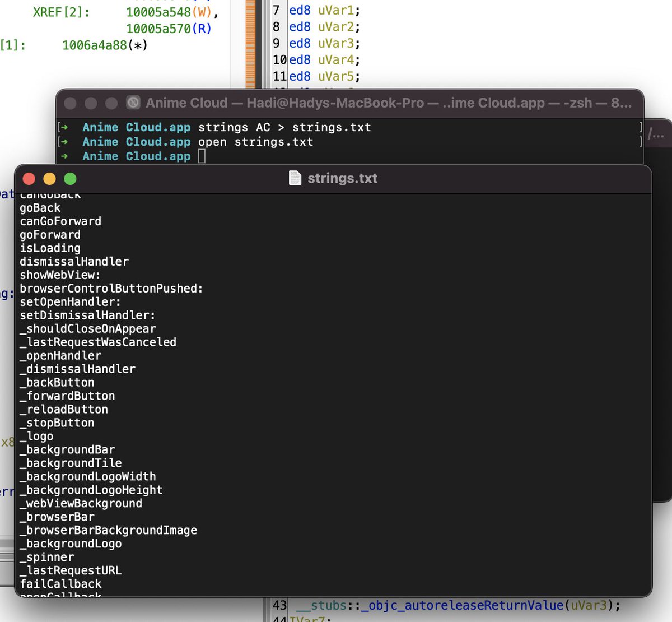
Task: Click the '_spinner' line
Action: pyautogui.click(x=47, y=558)
